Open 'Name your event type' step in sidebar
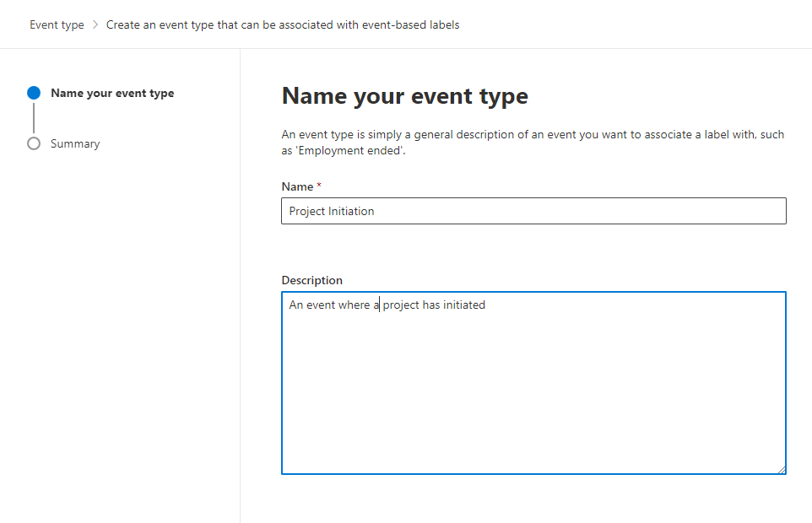The image size is (812, 523). (112, 94)
